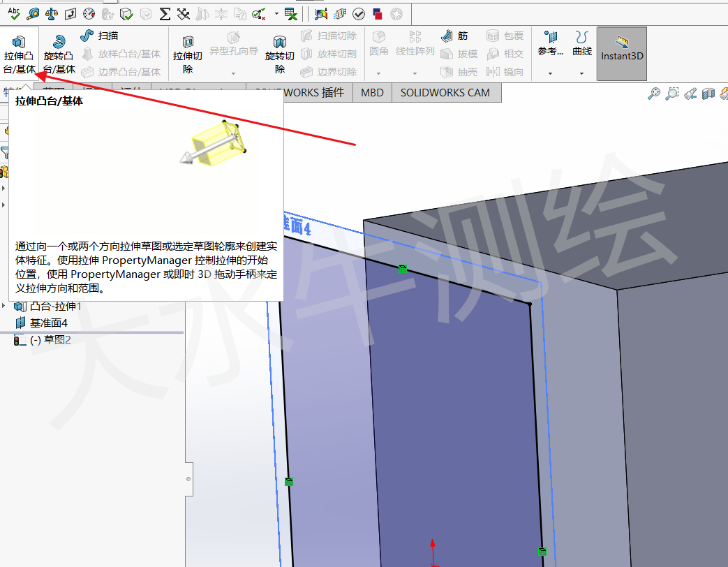Open the dropdown arrow under 参考
Viewport: 728px width, 567px height.
pos(550,73)
